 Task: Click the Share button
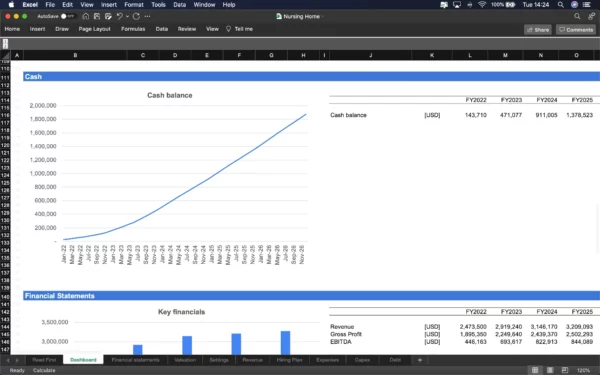pos(538,29)
